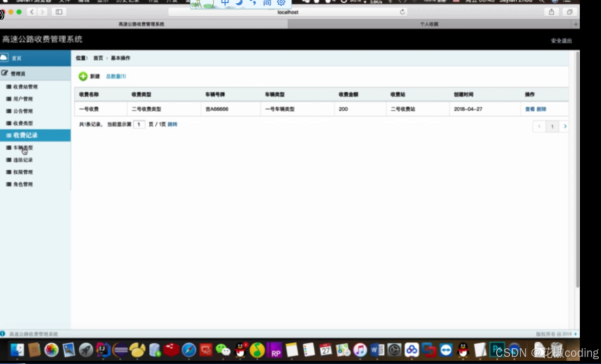Click the moon icon in input toolbar
This screenshot has height=364, width=601.
tap(239, 3)
